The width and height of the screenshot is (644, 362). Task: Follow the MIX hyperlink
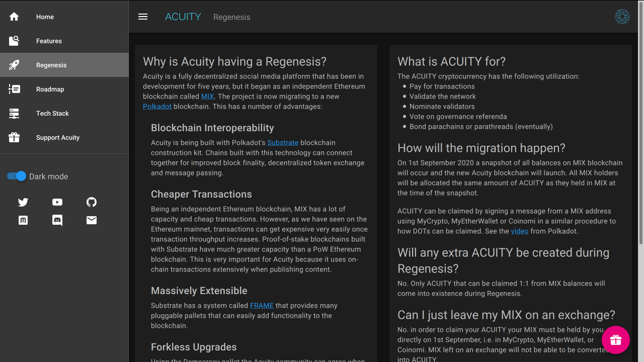click(x=208, y=97)
